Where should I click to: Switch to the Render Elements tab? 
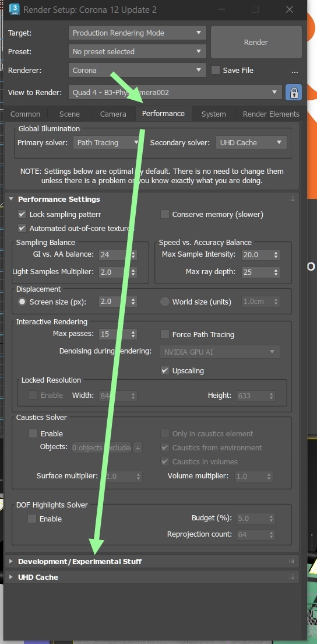click(x=271, y=114)
